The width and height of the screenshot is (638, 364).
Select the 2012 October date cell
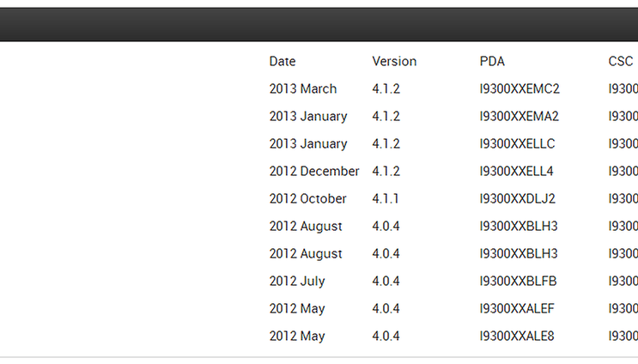307,198
